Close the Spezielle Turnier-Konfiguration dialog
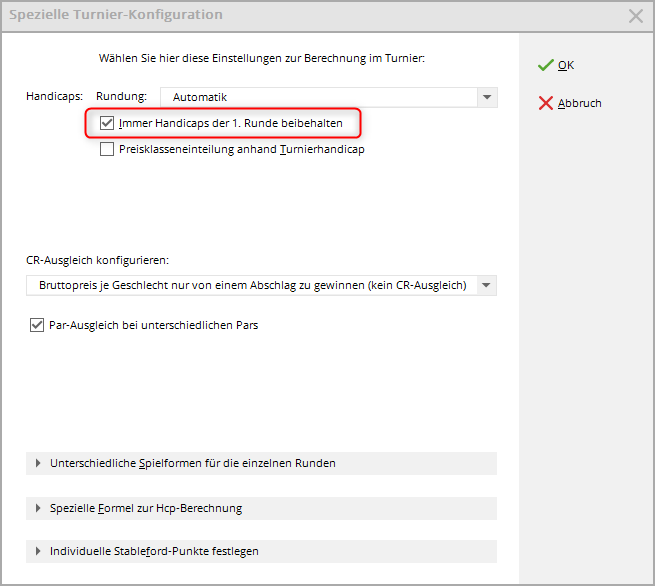Screen dimensions: 655x586 click(x=635, y=15)
